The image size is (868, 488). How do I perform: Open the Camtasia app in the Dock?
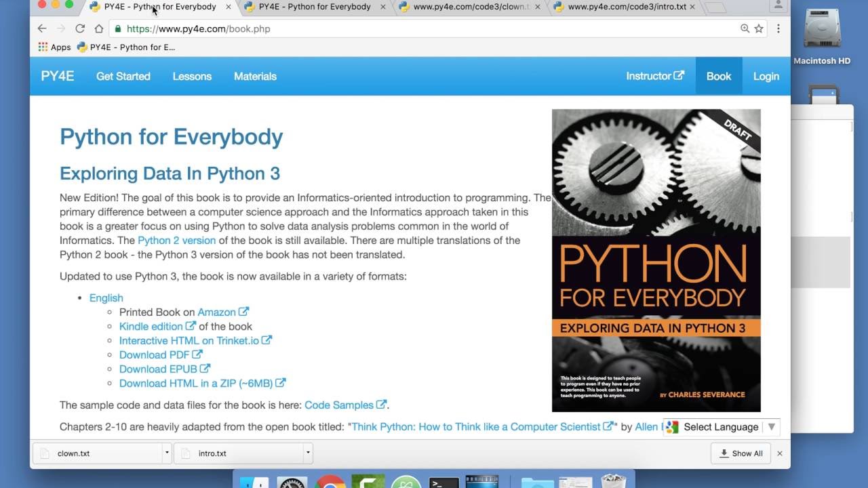(x=368, y=482)
